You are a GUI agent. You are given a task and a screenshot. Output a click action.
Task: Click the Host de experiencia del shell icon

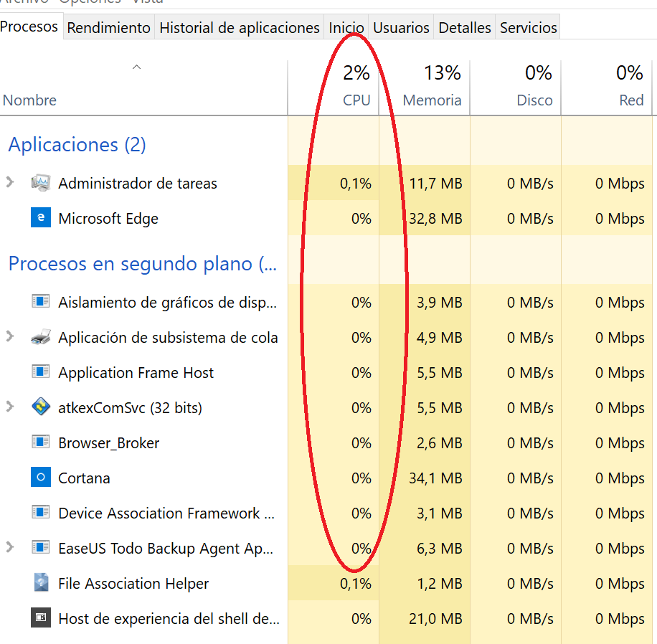(41, 617)
